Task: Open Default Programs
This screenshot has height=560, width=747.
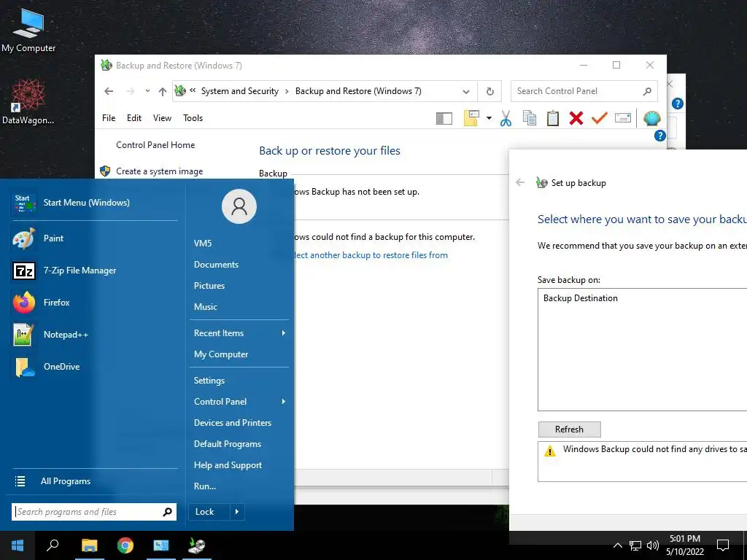Action: coord(228,444)
